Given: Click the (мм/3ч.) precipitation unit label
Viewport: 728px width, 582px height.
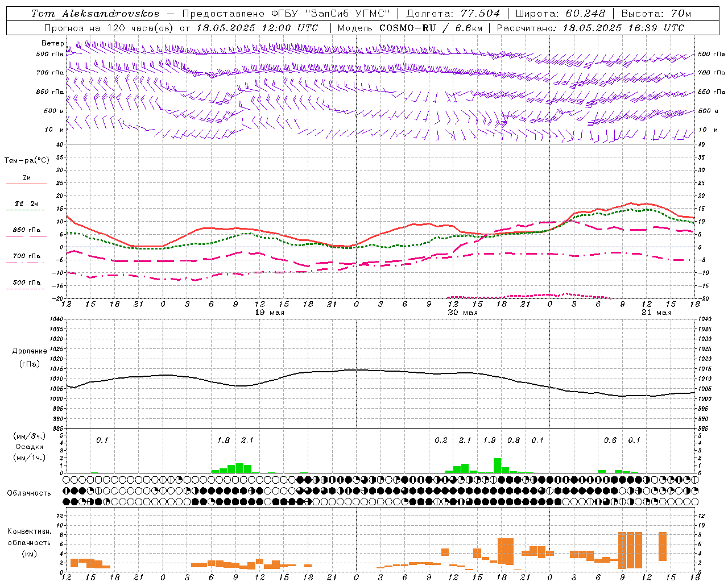Looking at the screenshot, I should tap(30, 436).
